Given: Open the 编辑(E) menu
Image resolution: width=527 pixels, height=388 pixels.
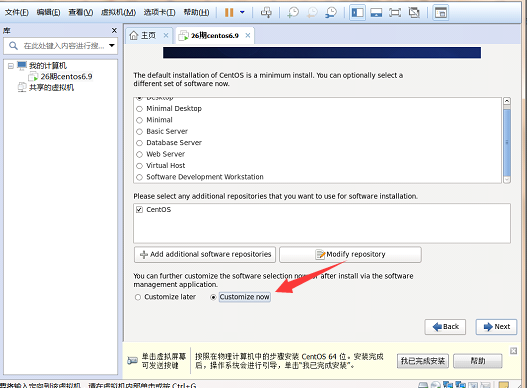Looking at the screenshot, I should pyautogui.click(x=48, y=12).
